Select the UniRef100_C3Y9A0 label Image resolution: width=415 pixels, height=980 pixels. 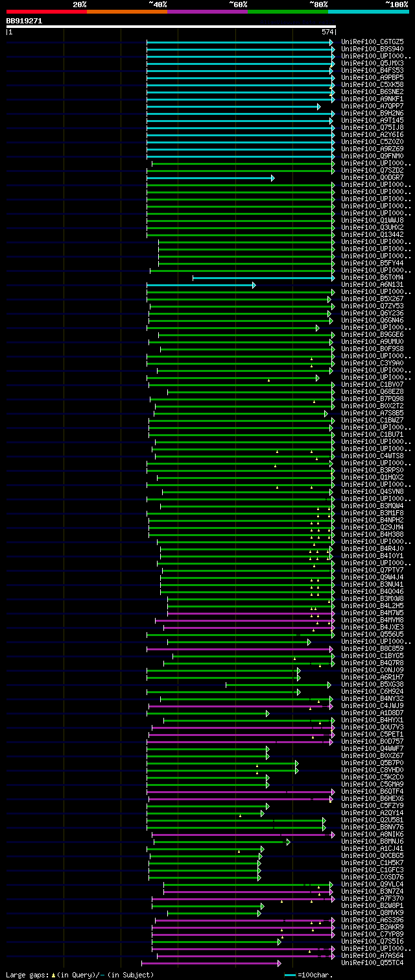tap(372, 363)
